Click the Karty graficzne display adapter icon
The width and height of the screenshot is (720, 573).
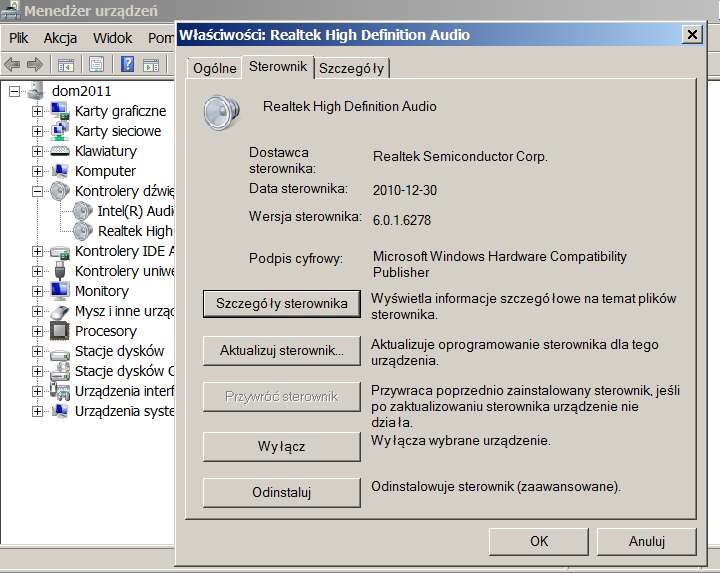[x=60, y=111]
